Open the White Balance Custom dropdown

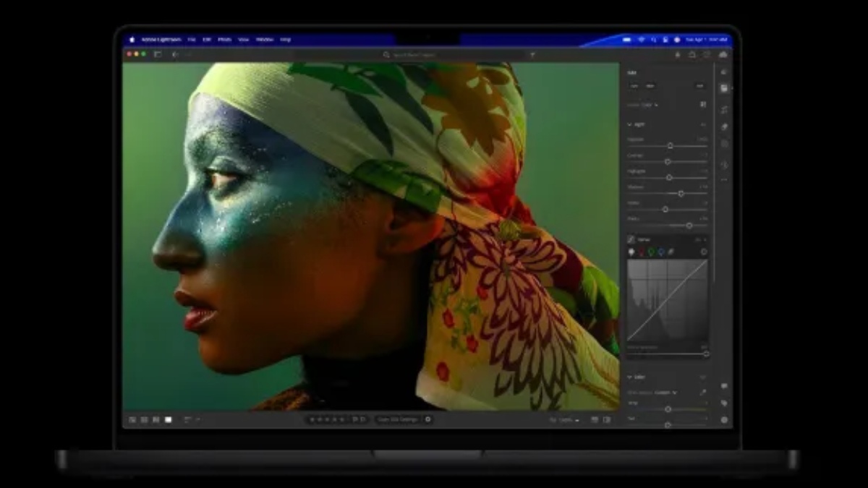coord(665,393)
